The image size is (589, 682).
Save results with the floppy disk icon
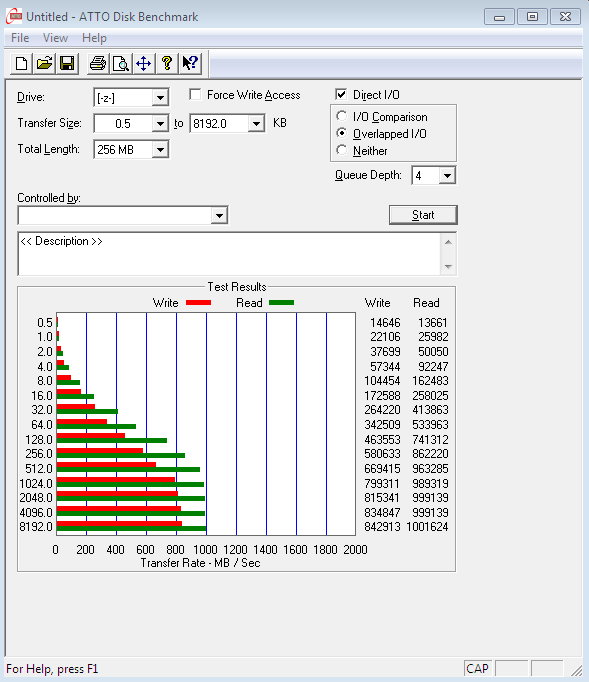(67, 64)
